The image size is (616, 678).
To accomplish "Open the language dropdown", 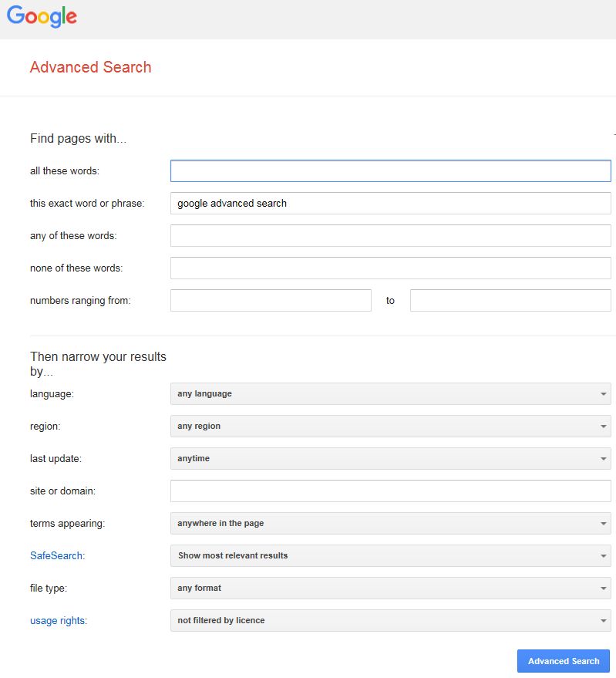I will click(x=390, y=393).
